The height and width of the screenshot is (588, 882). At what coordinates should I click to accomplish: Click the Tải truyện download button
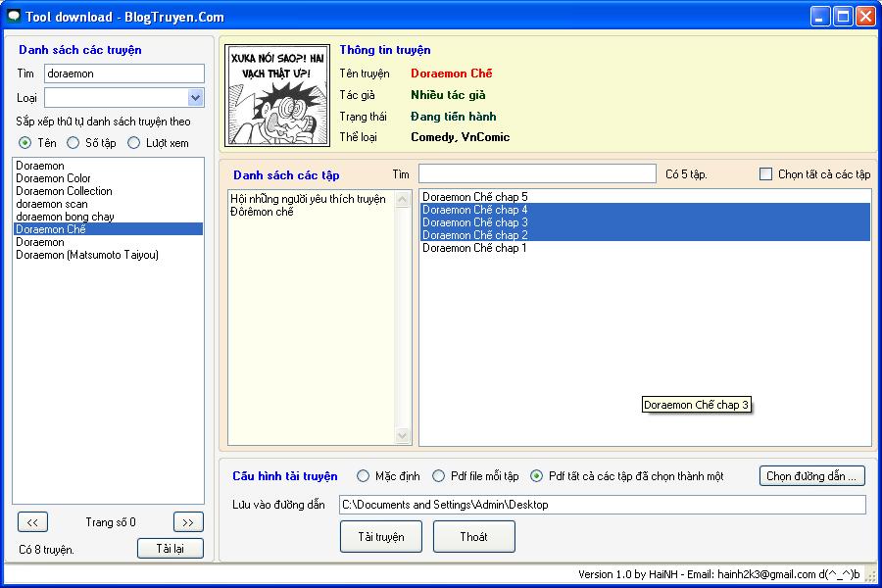tap(381, 536)
